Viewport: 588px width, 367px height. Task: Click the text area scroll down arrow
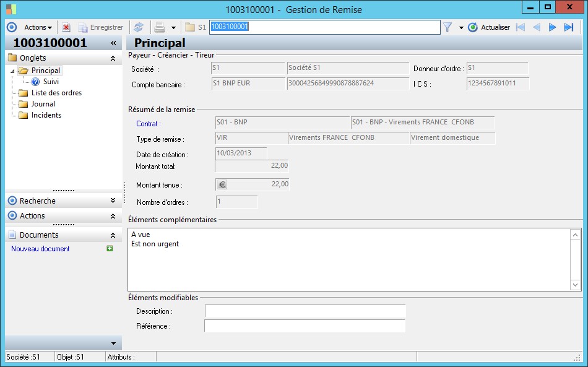(575, 285)
